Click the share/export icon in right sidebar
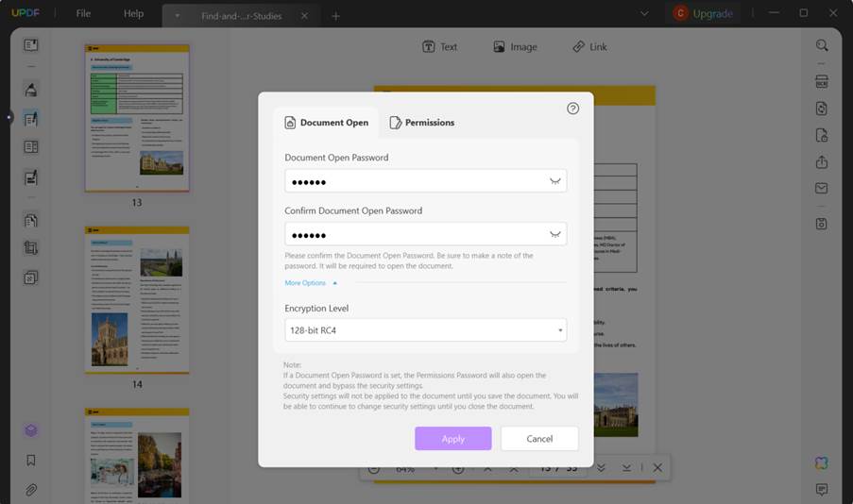Image resolution: width=853 pixels, height=504 pixels. (822, 162)
